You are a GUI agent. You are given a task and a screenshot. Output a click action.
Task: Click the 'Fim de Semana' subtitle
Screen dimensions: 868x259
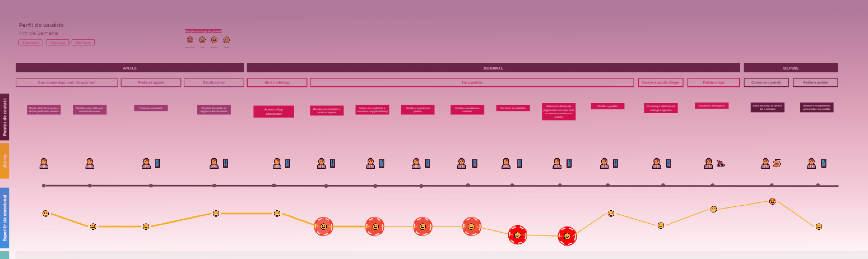[x=38, y=33]
